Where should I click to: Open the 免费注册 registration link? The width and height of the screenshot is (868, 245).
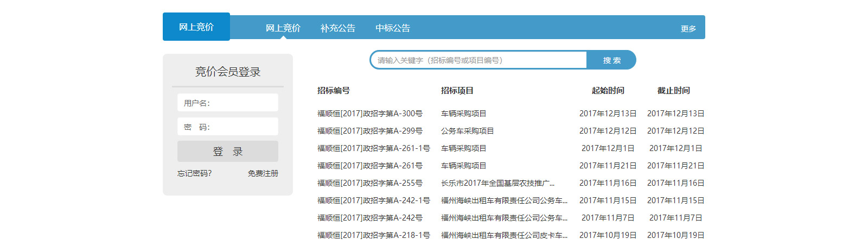(x=263, y=173)
